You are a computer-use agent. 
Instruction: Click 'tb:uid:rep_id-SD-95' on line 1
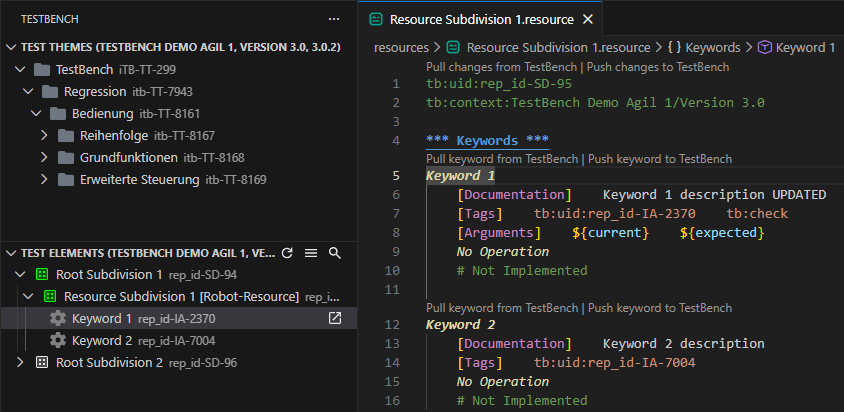[x=499, y=84]
